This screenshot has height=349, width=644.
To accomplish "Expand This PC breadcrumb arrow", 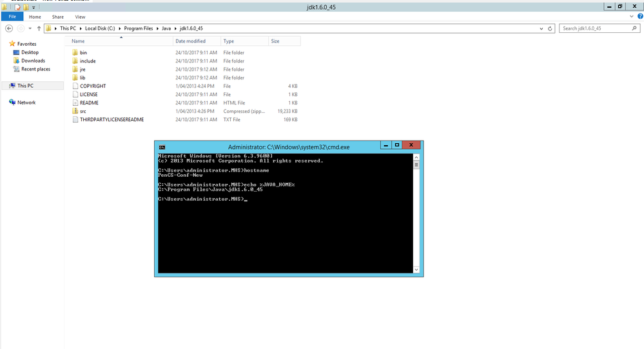I will coord(81,28).
